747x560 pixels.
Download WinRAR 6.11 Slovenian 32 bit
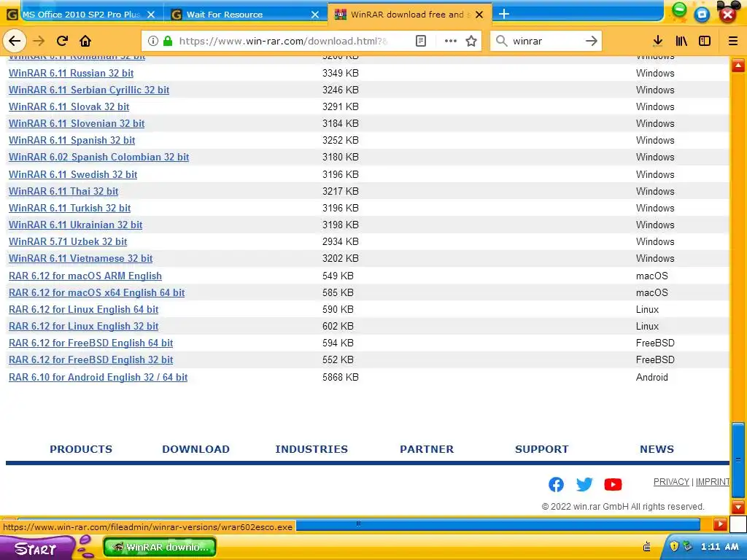tap(77, 123)
